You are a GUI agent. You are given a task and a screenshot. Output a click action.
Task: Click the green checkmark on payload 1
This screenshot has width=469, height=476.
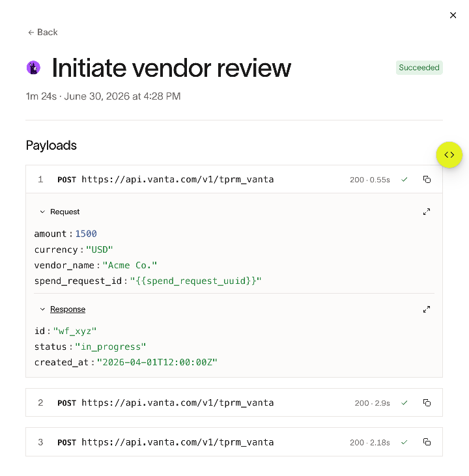coord(404,180)
